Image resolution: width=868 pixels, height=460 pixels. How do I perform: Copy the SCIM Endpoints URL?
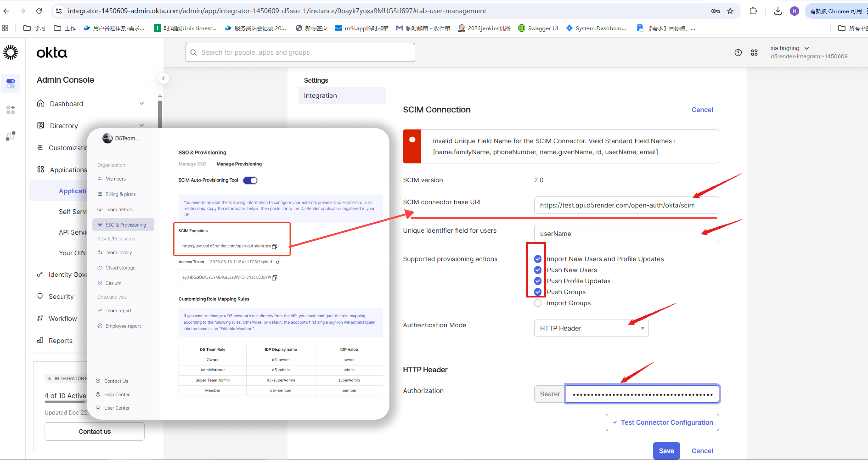pos(275,246)
